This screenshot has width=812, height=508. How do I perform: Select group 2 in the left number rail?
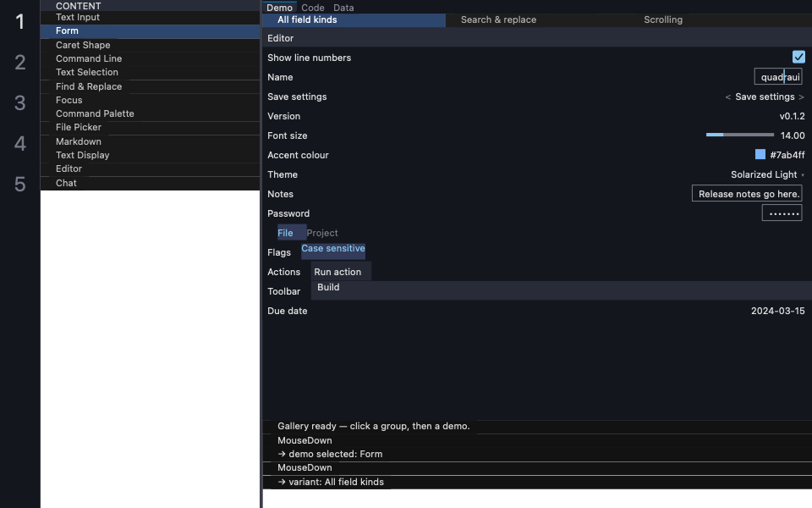click(20, 63)
